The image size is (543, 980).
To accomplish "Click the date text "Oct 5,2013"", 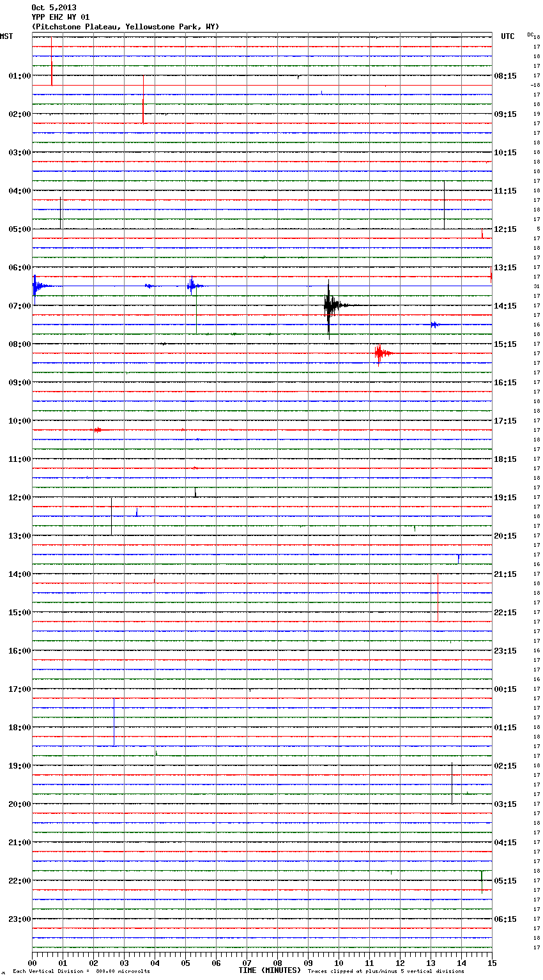I will point(54,8).
